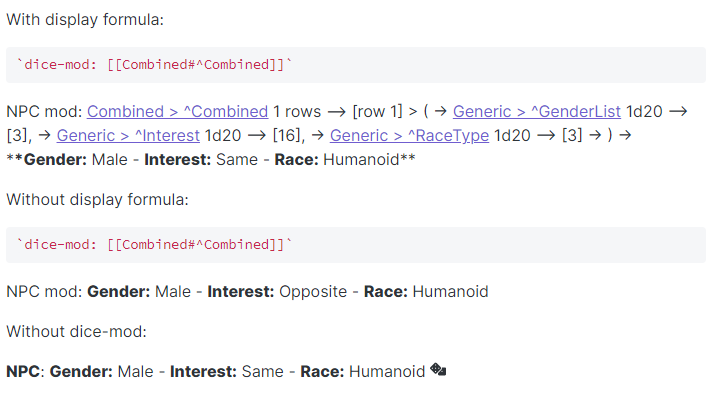The width and height of the screenshot is (714, 405).
Task: Open the Combined > ^Combined link
Action: click(x=177, y=111)
